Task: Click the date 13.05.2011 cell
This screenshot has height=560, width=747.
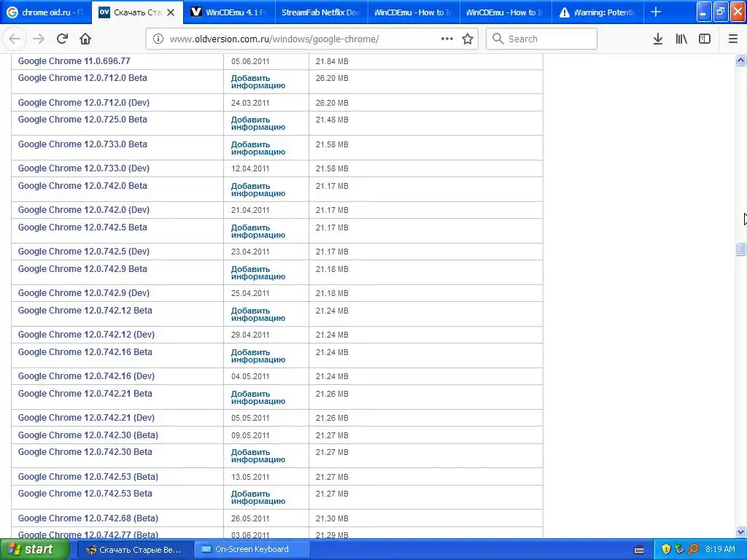Action: [x=250, y=477]
